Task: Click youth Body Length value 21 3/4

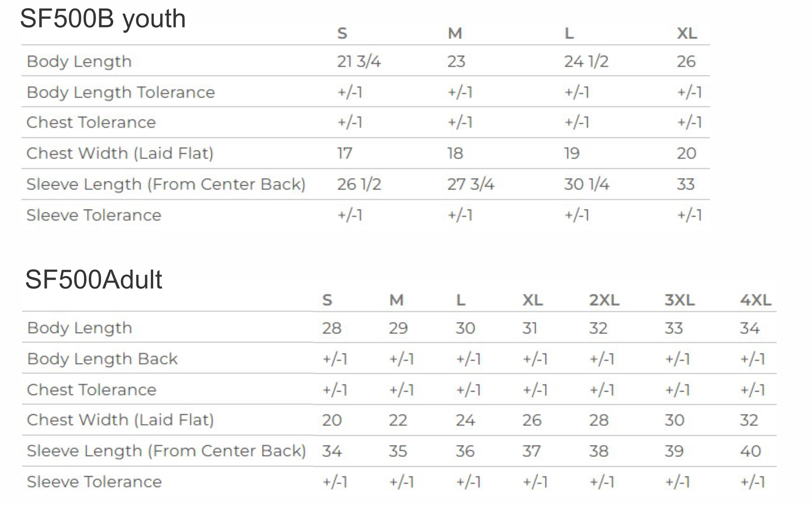Action: (359, 62)
